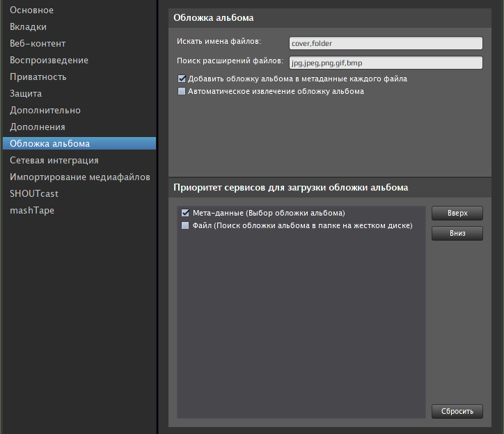Click the file extensions field jpg,jpeg,png,gif,bmp
The height and width of the screenshot is (434, 504).
386,63
